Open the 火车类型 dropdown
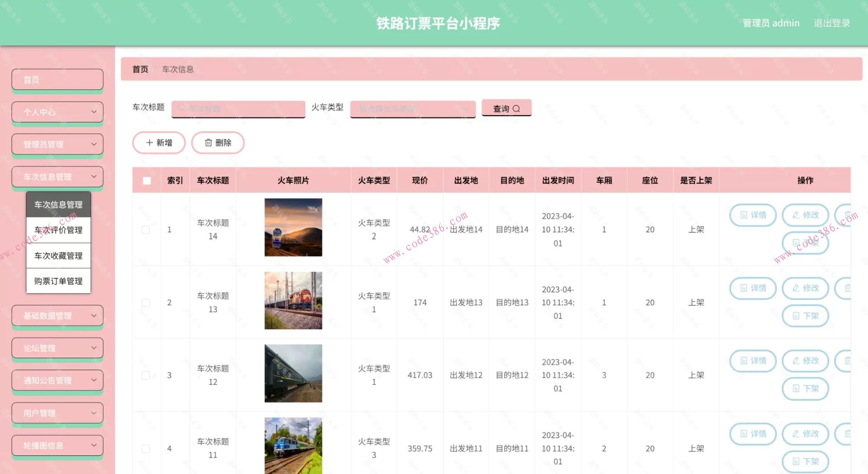Screen dimensions: 868x474 (x=413, y=109)
